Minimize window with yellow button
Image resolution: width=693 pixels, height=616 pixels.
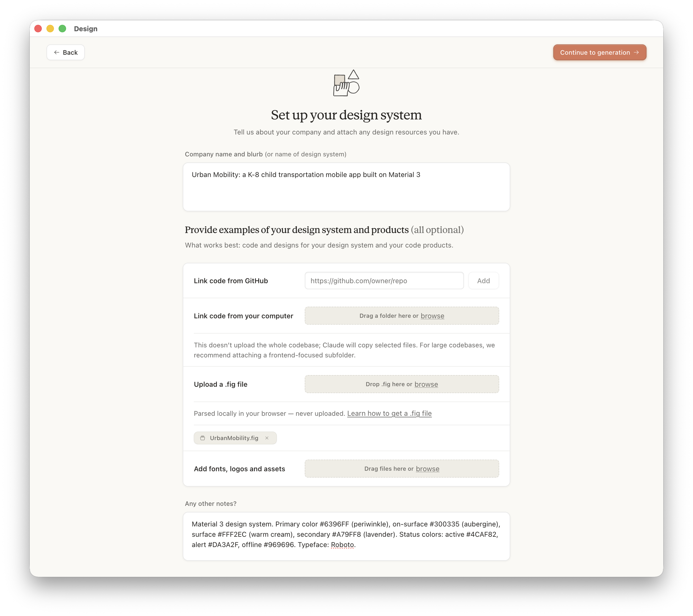50,29
